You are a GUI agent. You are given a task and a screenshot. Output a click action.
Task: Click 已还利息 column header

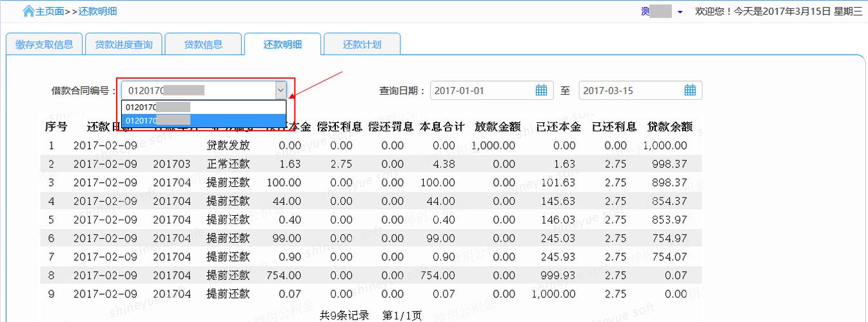[x=615, y=127]
